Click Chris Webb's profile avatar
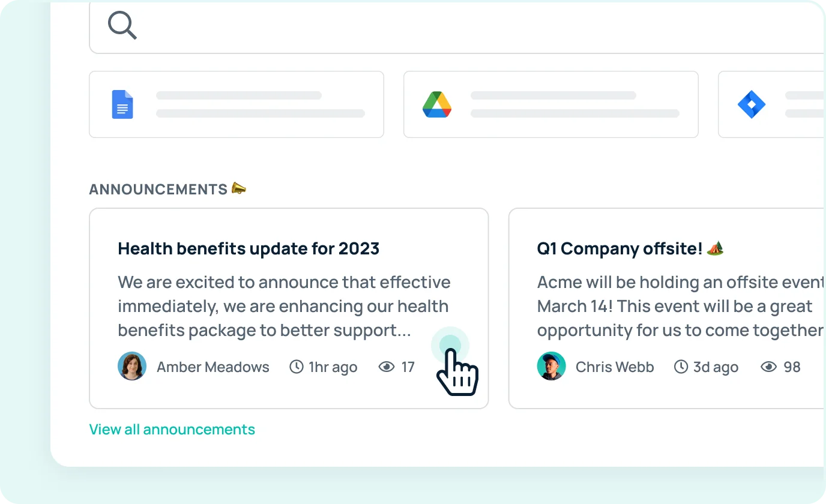Image resolution: width=826 pixels, height=504 pixels. point(550,366)
